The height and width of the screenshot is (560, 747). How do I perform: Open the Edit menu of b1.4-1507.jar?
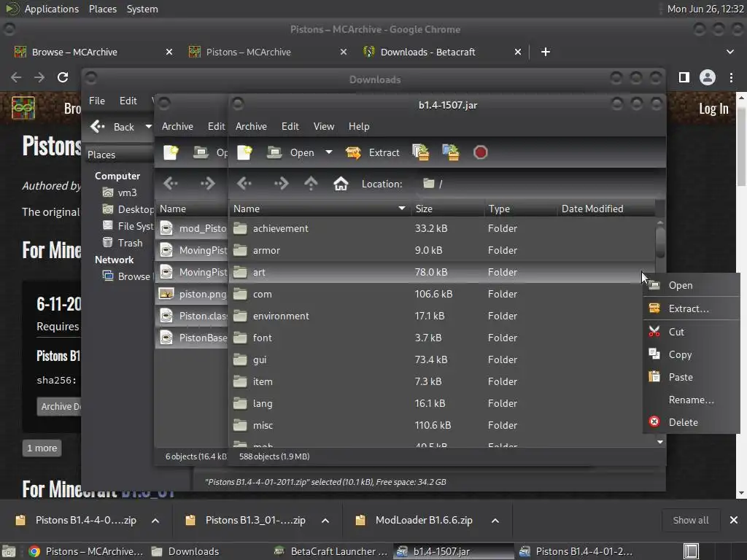[x=290, y=126]
